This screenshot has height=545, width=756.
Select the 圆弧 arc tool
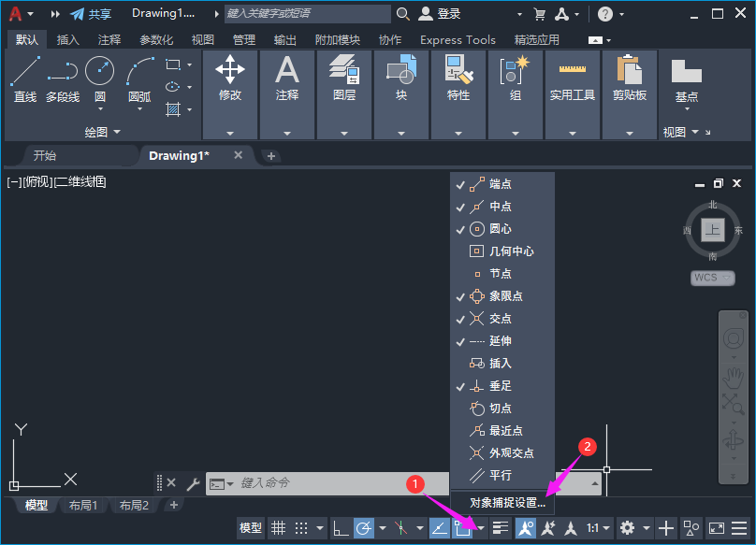(139, 79)
